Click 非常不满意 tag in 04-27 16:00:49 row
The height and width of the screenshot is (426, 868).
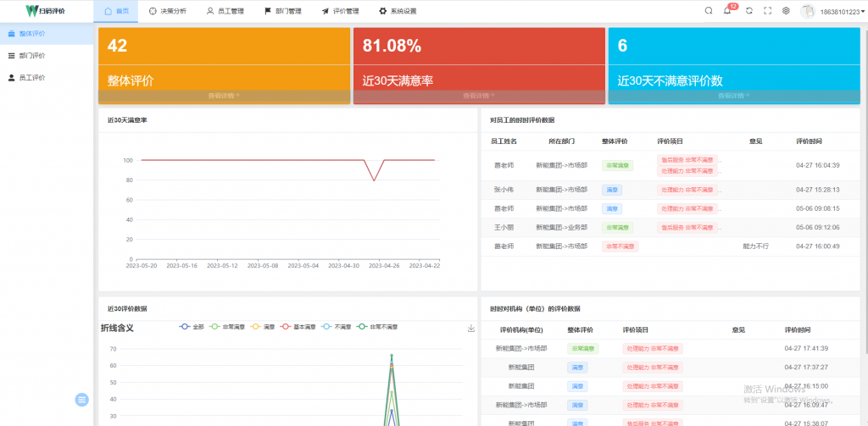[620, 246]
